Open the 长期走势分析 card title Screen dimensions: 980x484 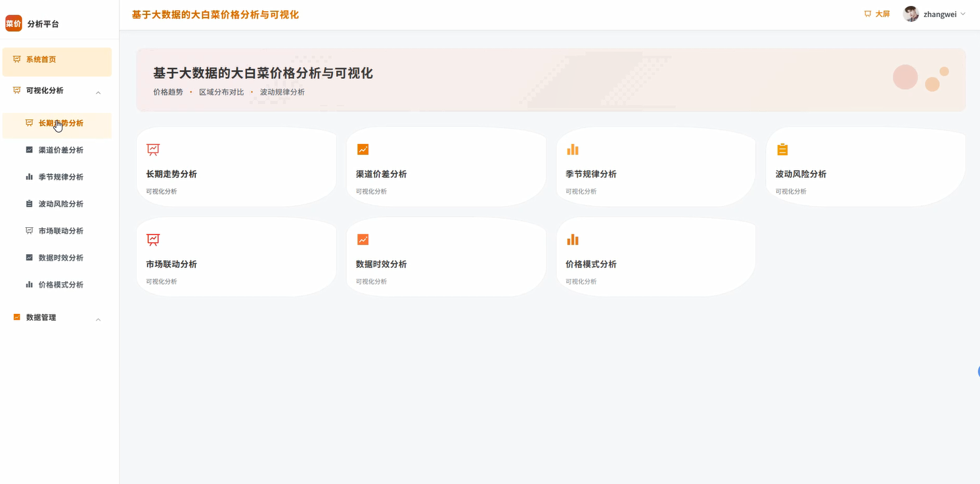(171, 174)
